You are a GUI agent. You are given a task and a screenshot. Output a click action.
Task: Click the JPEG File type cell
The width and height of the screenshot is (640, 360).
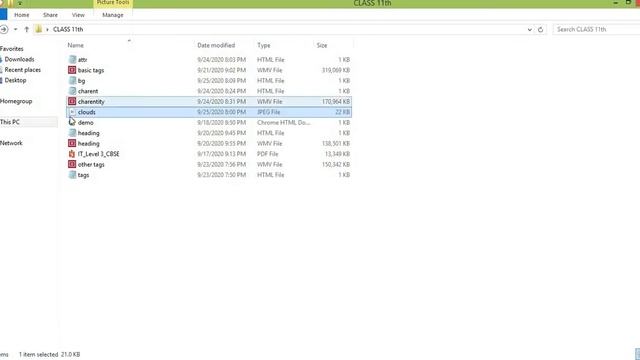pyautogui.click(x=268, y=112)
